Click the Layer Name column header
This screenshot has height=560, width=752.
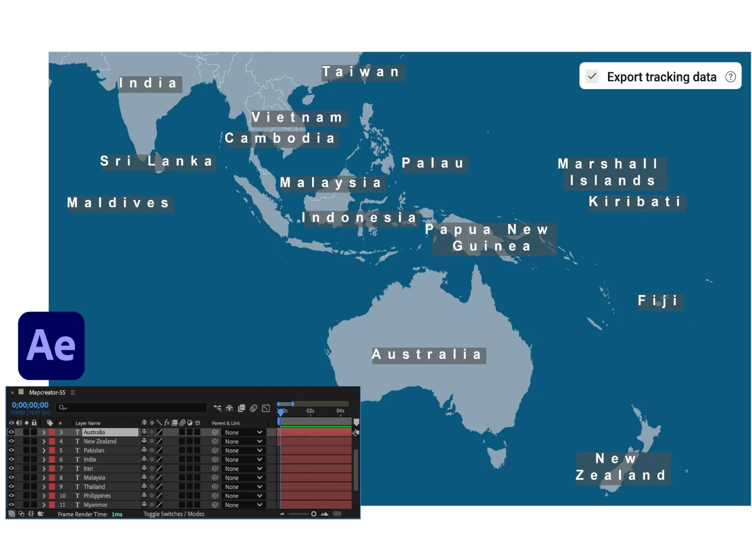pyautogui.click(x=88, y=423)
